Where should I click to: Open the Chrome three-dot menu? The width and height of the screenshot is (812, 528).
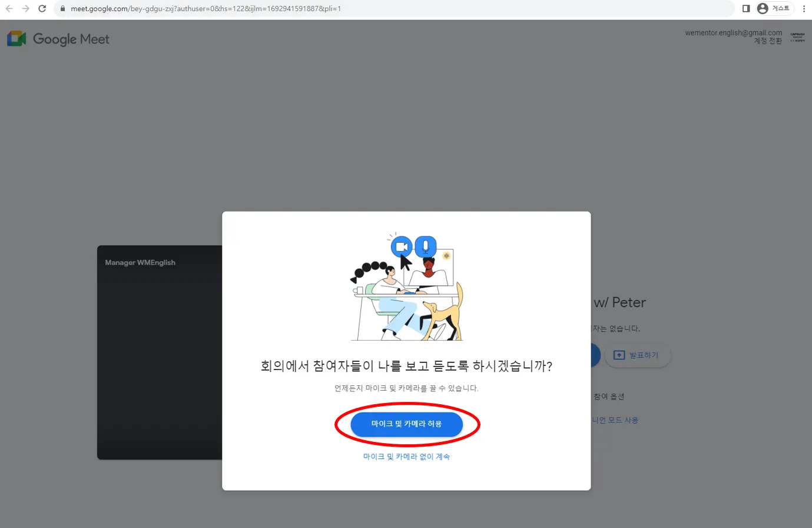click(804, 9)
